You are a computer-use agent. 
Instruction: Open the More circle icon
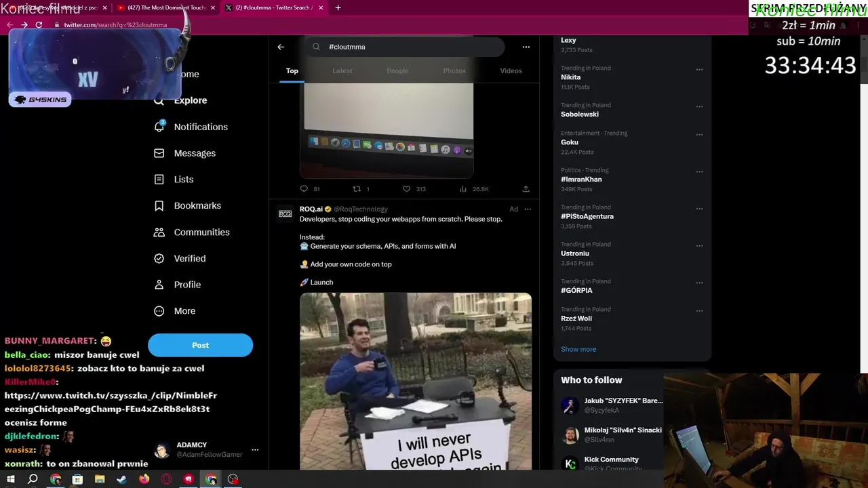pyautogui.click(x=159, y=311)
